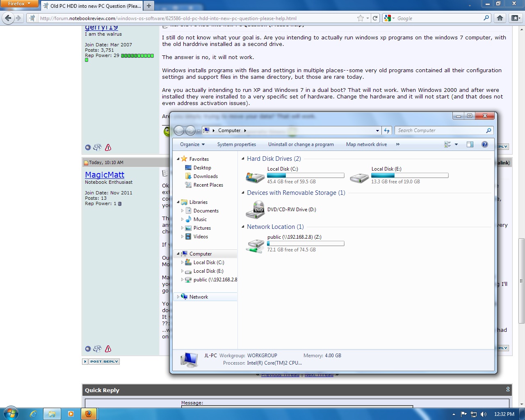Open the Firefox home page button
525x420 pixels.
[500, 18]
